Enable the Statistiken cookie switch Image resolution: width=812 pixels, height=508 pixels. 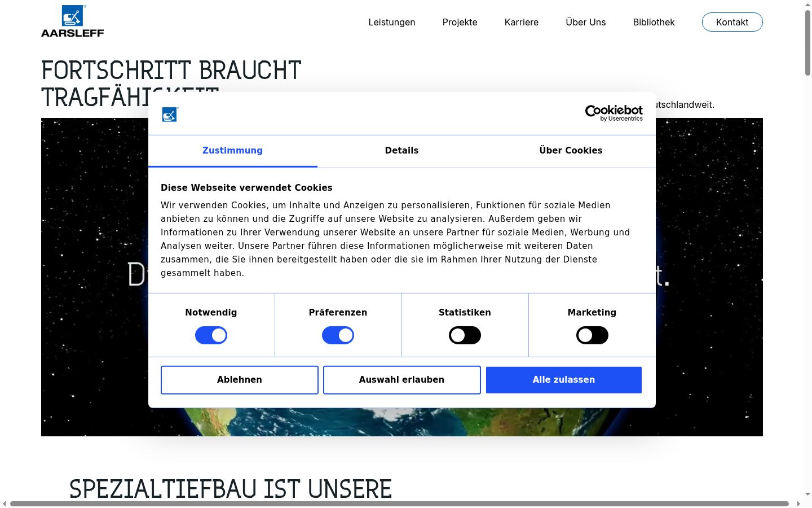(x=465, y=335)
